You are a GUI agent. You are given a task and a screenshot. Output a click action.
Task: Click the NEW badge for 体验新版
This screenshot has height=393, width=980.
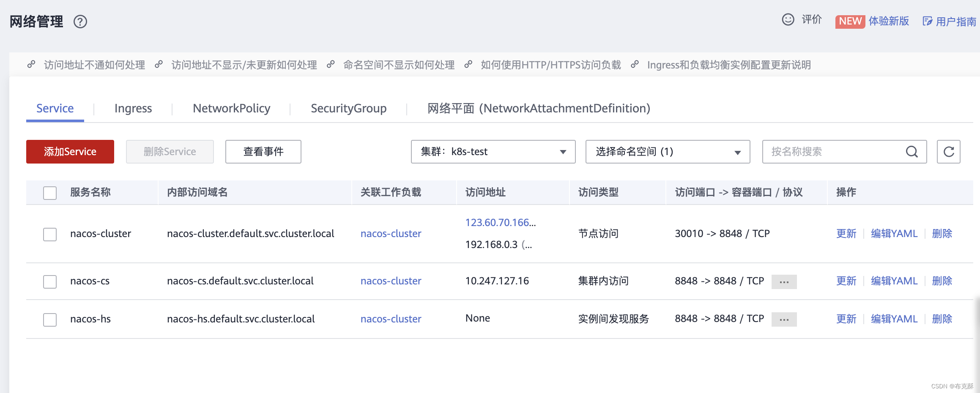click(x=850, y=21)
